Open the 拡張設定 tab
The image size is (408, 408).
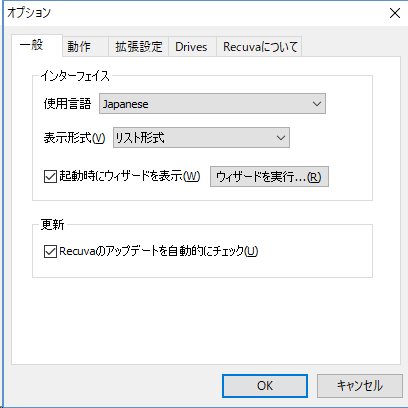point(139,46)
